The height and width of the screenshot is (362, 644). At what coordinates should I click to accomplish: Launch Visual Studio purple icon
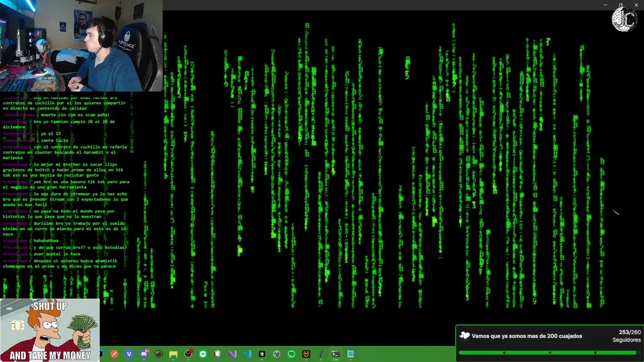click(x=232, y=354)
